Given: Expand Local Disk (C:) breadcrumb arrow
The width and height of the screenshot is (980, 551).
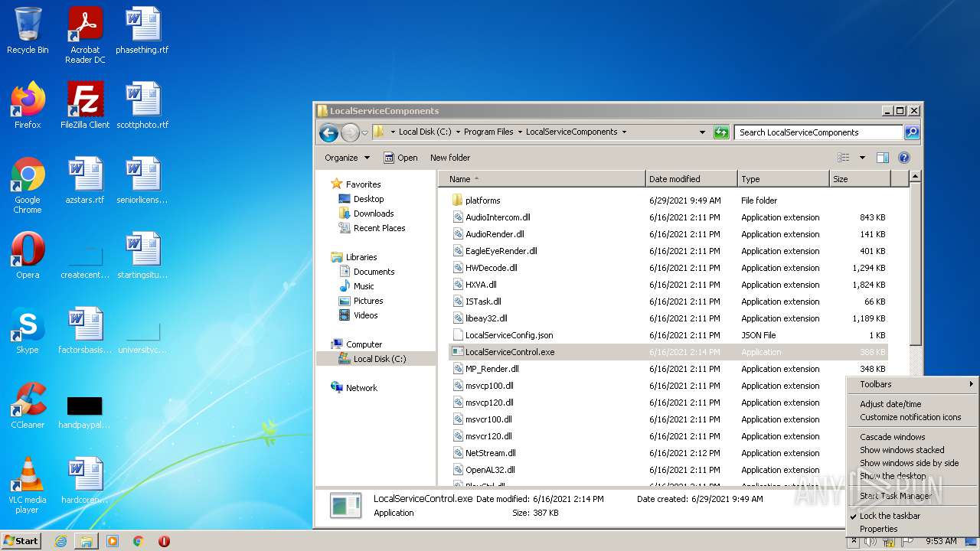Looking at the screenshot, I should pyautogui.click(x=457, y=132).
